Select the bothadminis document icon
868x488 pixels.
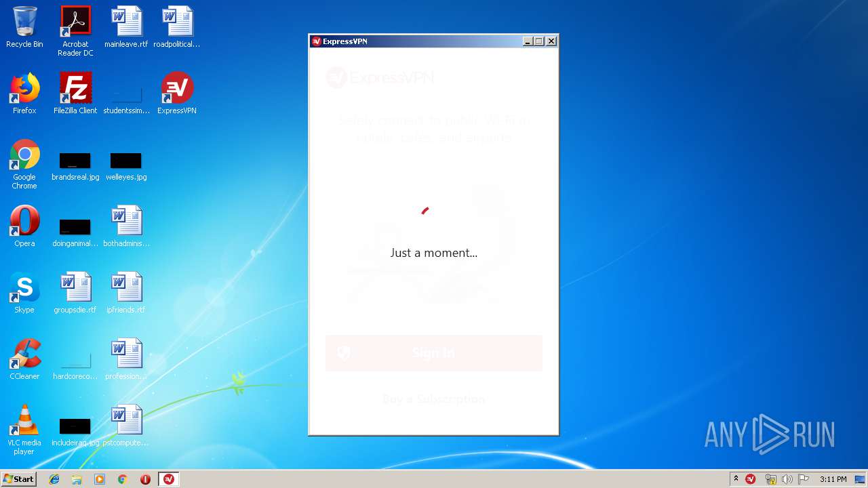pyautogui.click(x=126, y=226)
